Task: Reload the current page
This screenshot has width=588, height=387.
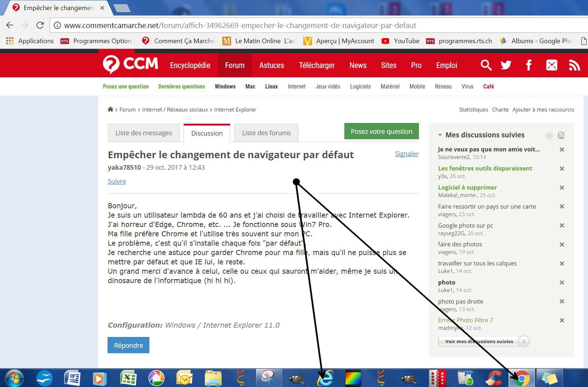Action: (40, 25)
